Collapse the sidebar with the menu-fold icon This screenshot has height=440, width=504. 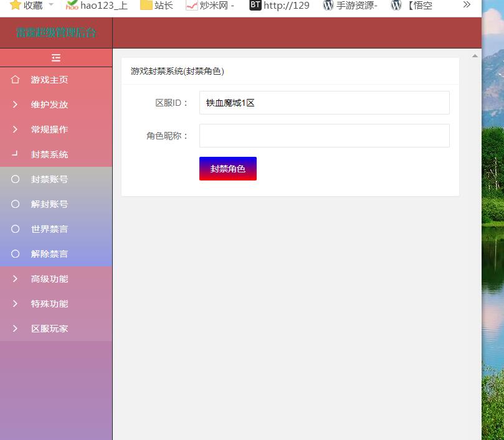tap(56, 58)
